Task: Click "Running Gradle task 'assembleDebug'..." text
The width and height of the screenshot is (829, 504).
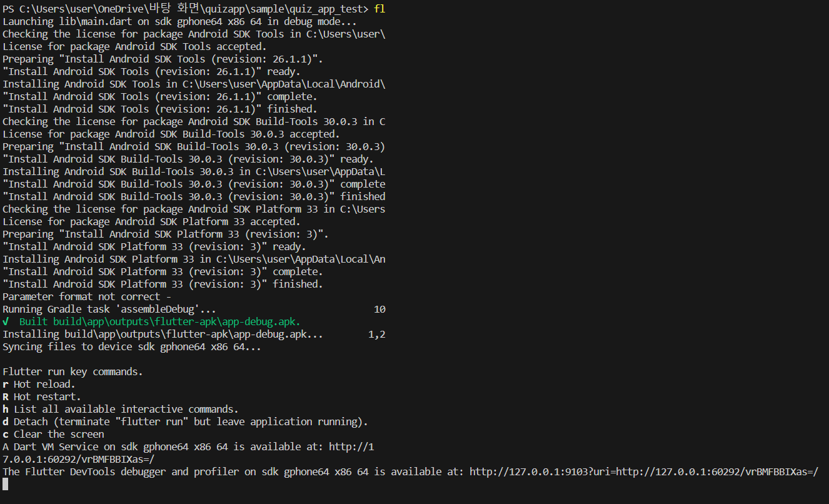Action: pyautogui.click(x=109, y=309)
